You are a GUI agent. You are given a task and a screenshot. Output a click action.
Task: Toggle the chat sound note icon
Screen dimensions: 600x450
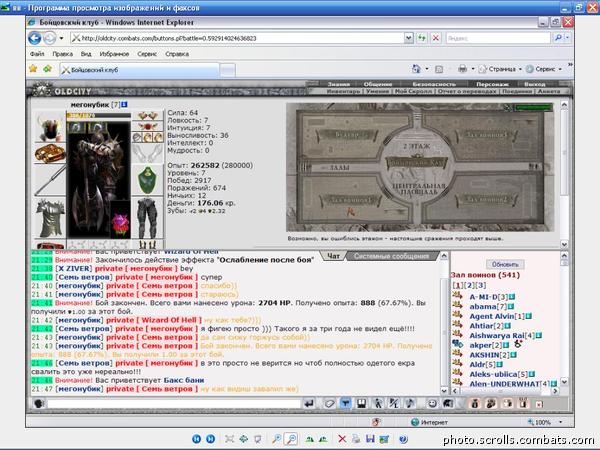(410, 403)
